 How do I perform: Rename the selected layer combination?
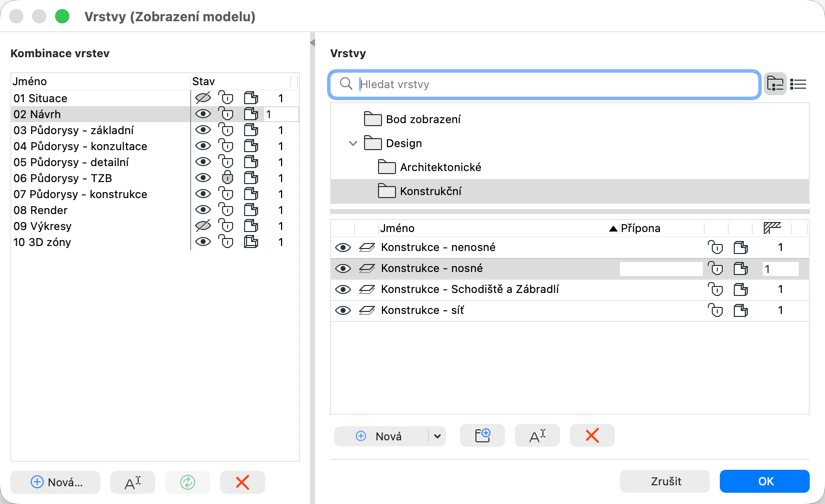tap(133, 482)
